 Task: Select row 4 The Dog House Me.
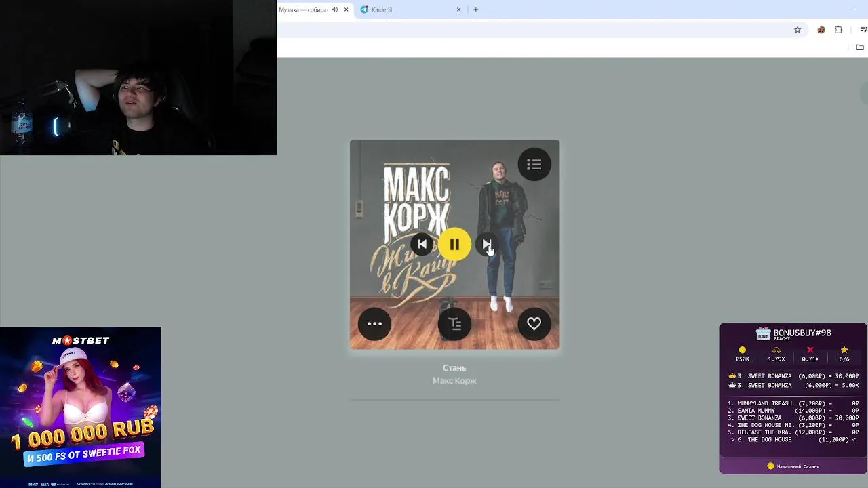pyautogui.click(x=793, y=425)
